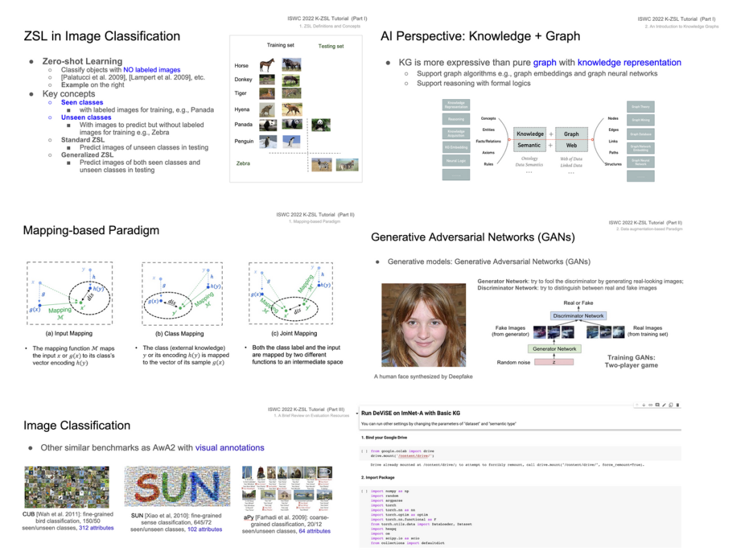Click the 'Reasoning' gray box
749x560 pixels.
(x=456, y=119)
